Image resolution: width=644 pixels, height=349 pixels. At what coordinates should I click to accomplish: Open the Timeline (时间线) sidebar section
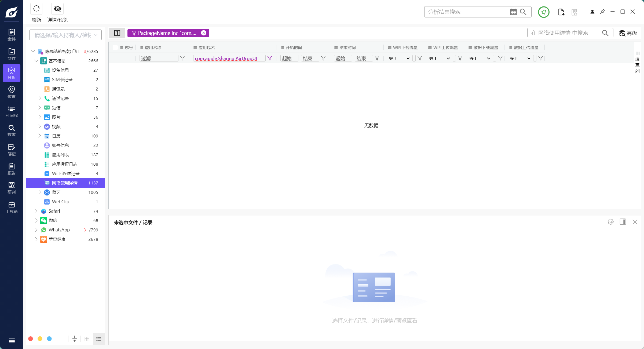(x=12, y=111)
